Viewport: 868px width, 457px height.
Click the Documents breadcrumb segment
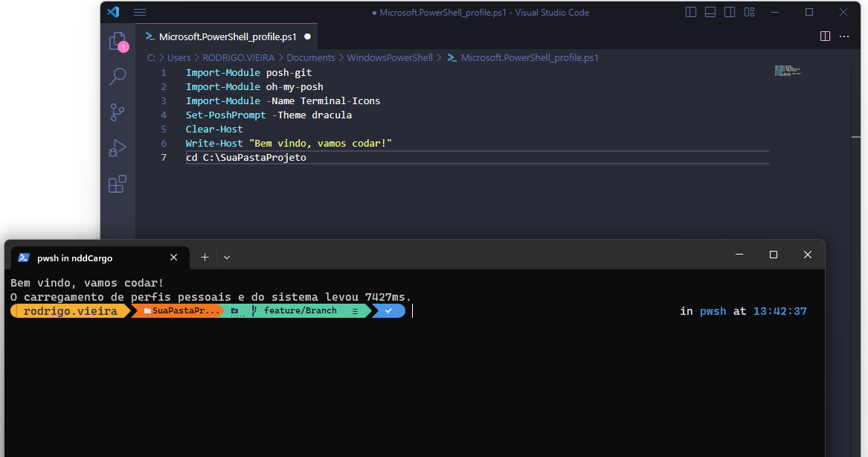(x=311, y=57)
